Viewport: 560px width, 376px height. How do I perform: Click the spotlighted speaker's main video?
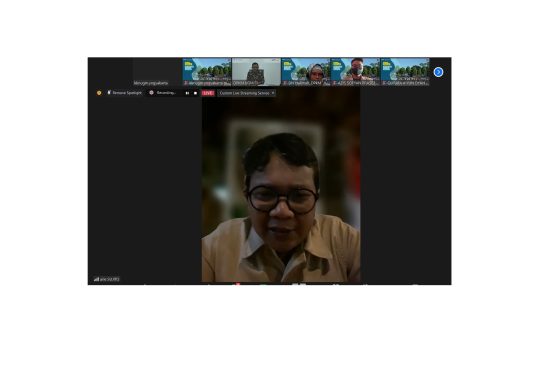coord(281,185)
